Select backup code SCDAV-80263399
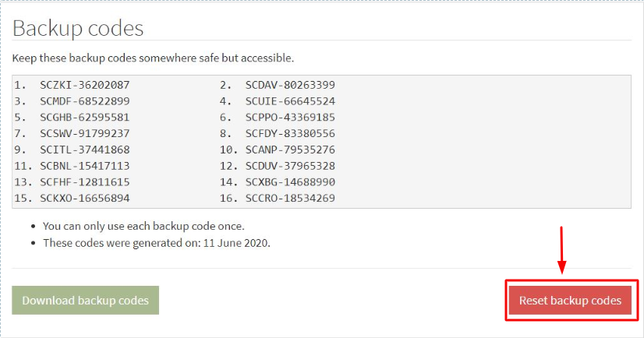Screen dimensions: 644x338 pos(290,84)
